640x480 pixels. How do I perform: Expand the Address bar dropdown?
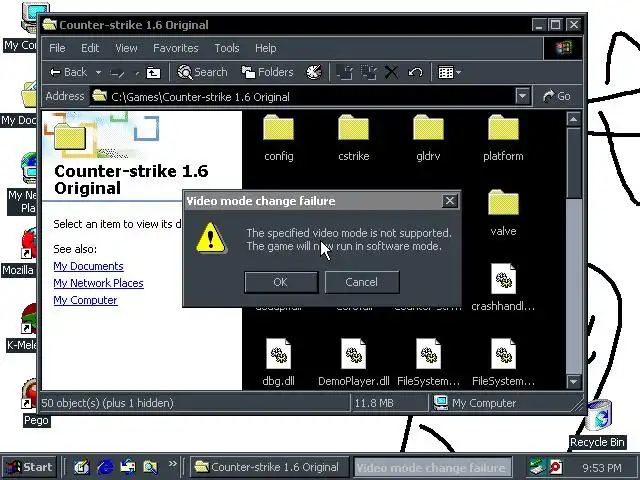pyautogui.click(x=522, y=96)
